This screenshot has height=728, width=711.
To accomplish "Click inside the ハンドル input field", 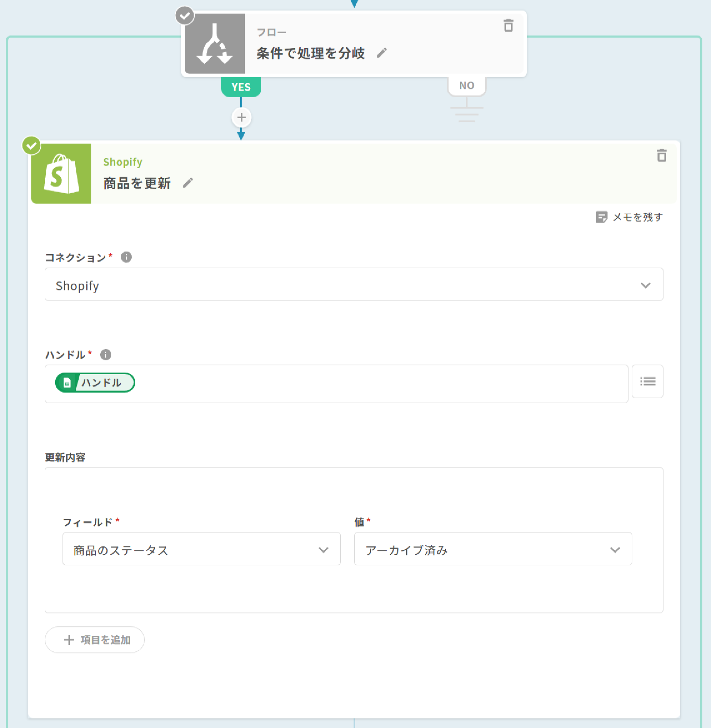I will pyautogui.click(x=374, y=384).
